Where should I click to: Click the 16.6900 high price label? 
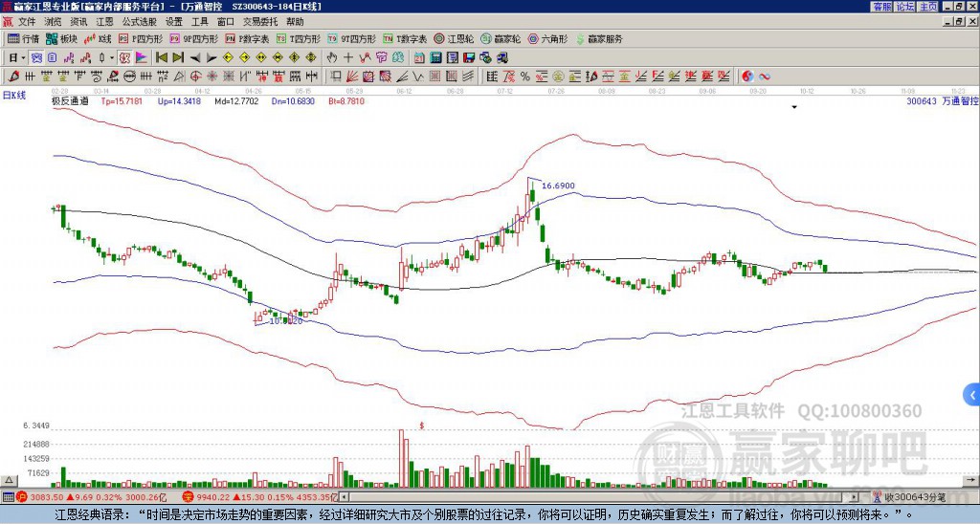[558, 186]
